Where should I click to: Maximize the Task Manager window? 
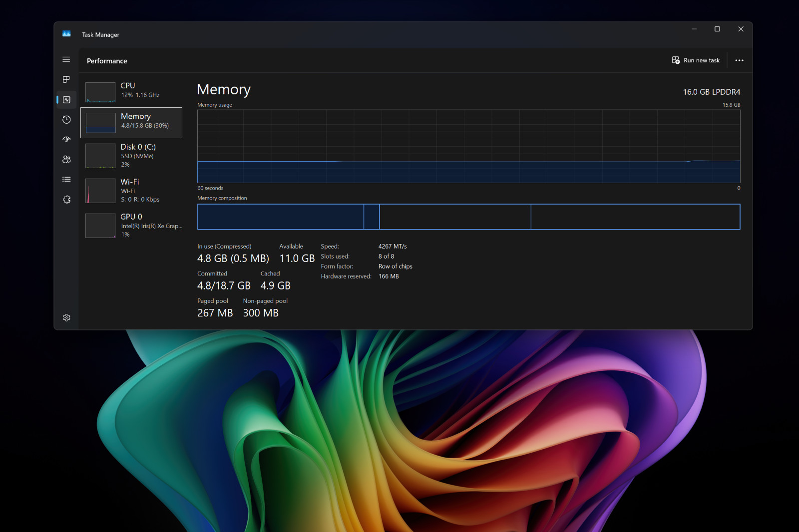click(717, 29)
